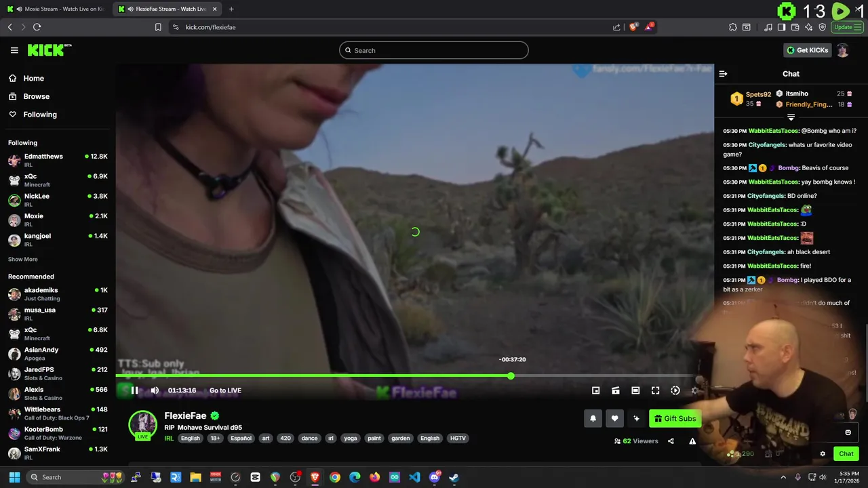Open AsianAndy recommended channel
The height and width of the screenshot is (488, 868).
[58, 354]
